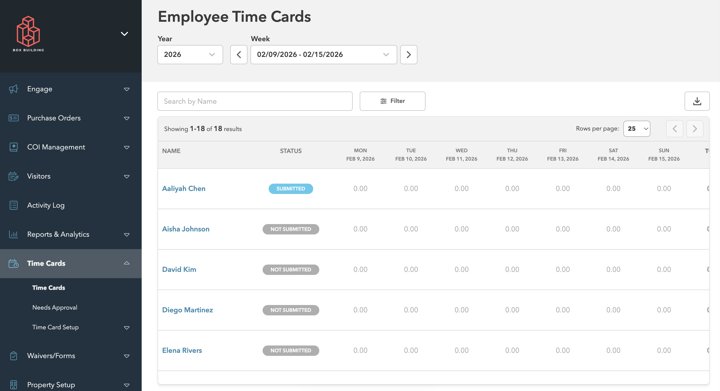This screenshot has width=720, height=391.
Task: Focus the Search by Name field
Action: point(255,101)
